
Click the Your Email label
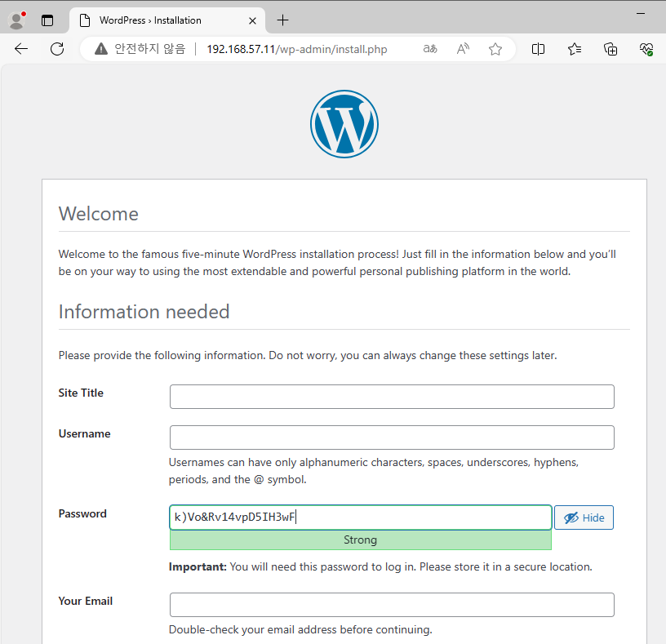[x=86, y=601]
